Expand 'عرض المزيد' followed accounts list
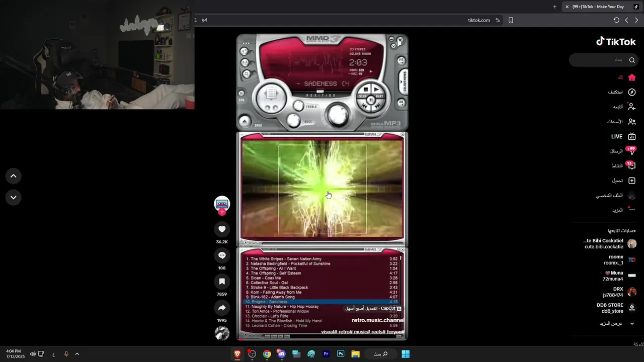 617,323
